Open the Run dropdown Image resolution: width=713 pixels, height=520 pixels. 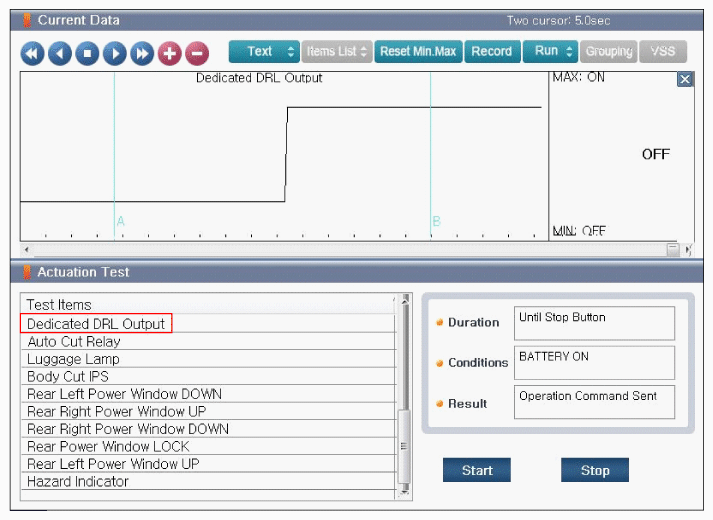550,51
